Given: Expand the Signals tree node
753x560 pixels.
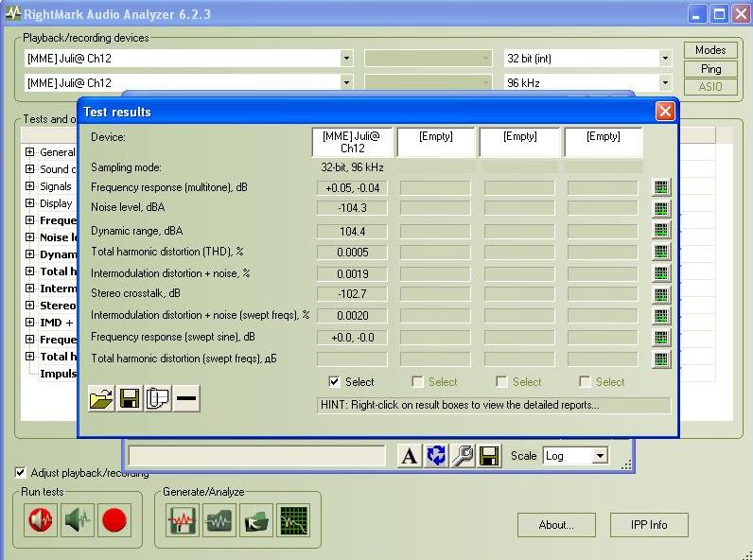Looking at the screenshot, I should (29, 186).
